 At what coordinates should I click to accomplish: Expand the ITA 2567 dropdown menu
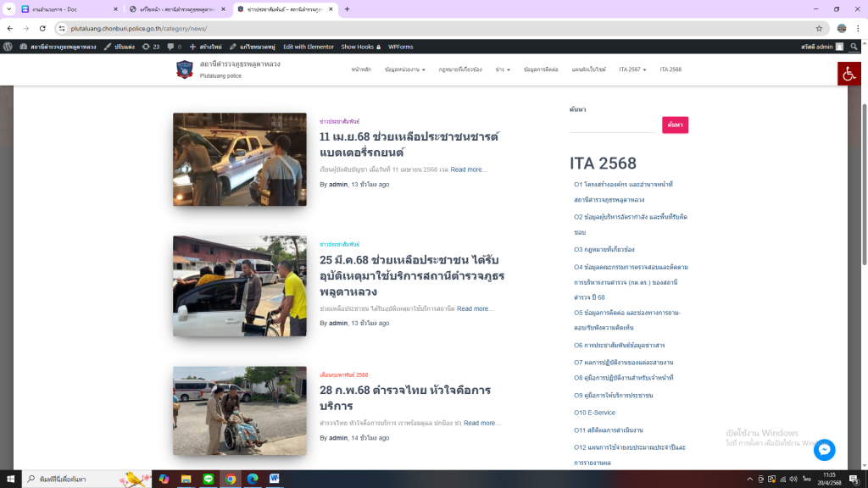click(632, 69)
